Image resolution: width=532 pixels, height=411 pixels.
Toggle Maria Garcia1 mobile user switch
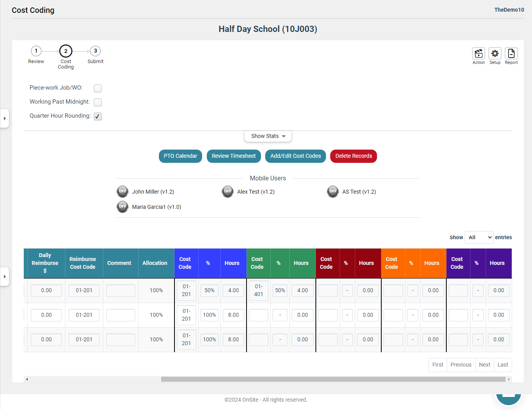coord(123,207)
